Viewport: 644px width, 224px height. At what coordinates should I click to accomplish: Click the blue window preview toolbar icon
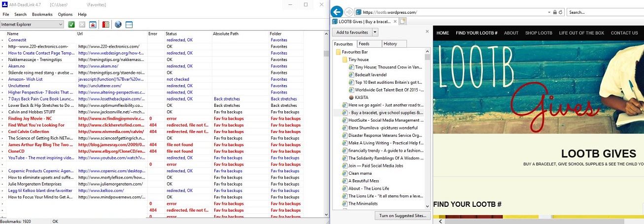pyautogui.click(x=129, y=24)
